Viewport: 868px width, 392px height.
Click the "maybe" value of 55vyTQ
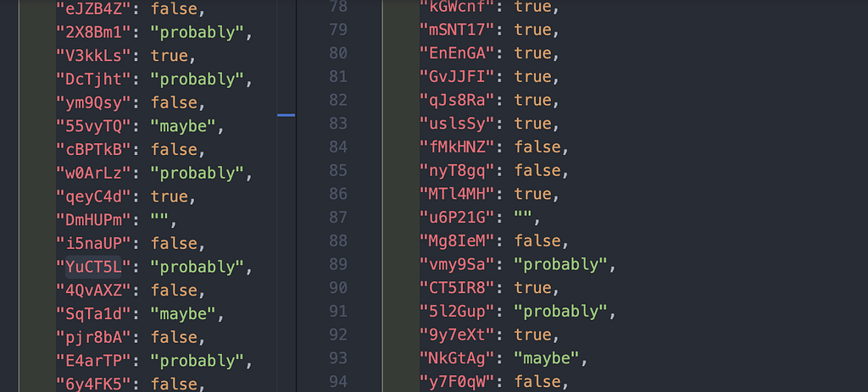click(183, 127)
